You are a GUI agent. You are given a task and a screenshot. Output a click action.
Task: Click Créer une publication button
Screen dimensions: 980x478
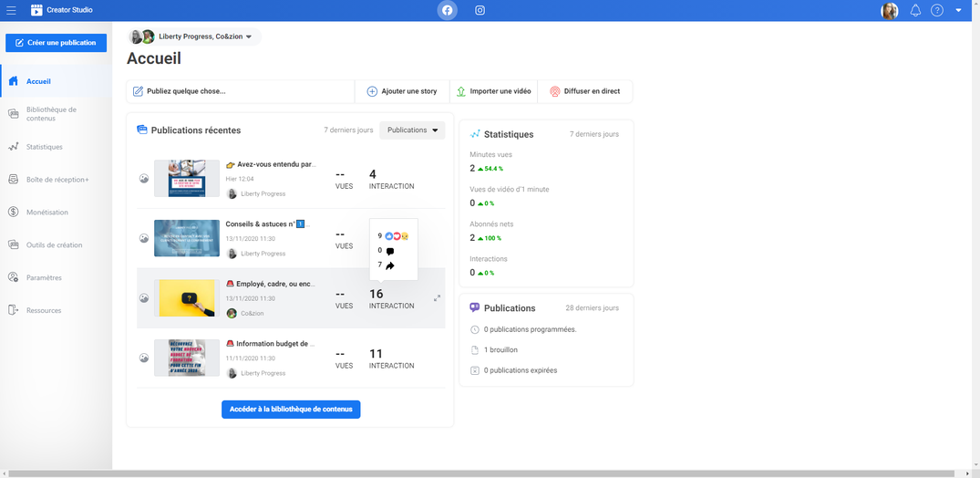(56, 43)
